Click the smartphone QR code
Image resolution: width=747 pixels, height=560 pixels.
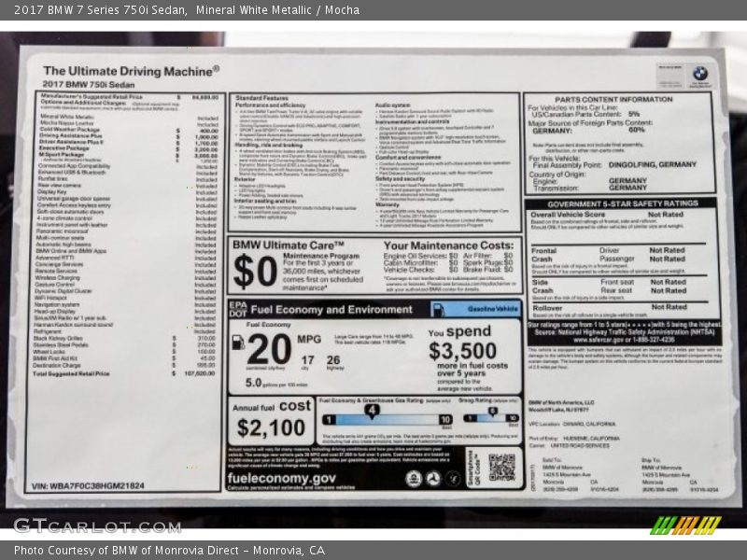point(501,468)
